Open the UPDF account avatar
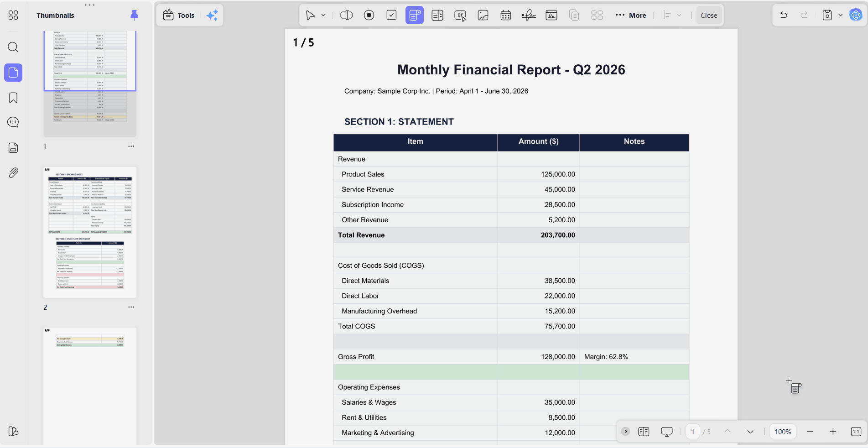 (856, 16)
